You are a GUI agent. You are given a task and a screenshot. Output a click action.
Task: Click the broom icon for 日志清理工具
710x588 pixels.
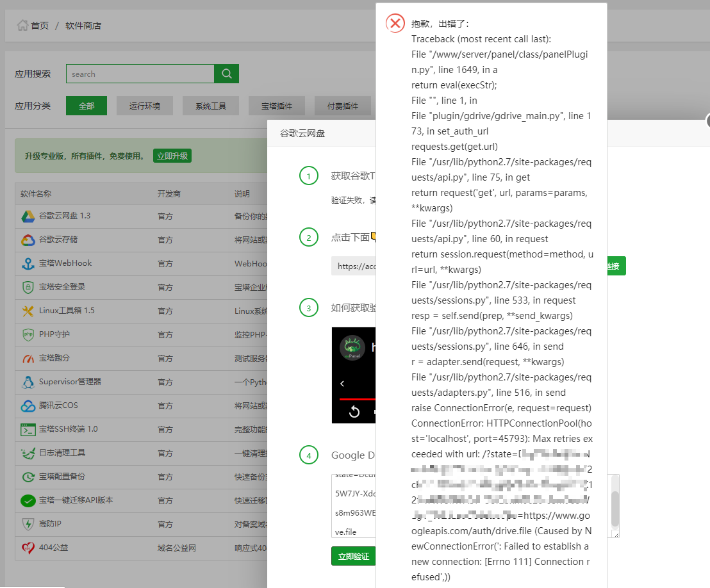pos(28,453)
